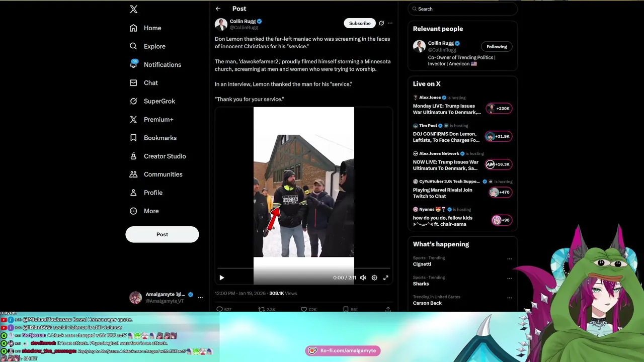Screen dimensions: 644x362
Task: Bookmark the post
Action: click(x=346, y=309)
